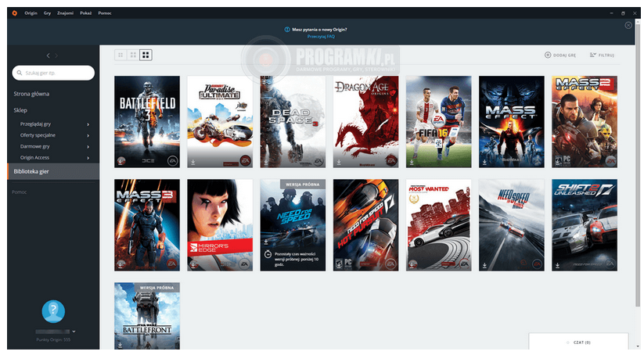This screenshot has width=644, height=355.
Task: Select the Battlefield 3 game tile
Action: click(x=147, y=121)
